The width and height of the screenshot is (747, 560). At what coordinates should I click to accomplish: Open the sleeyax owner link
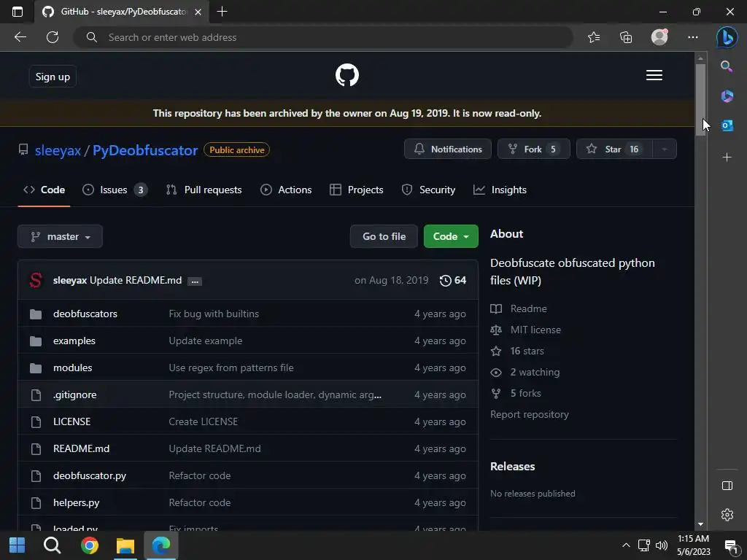click(x=58, y=150)
